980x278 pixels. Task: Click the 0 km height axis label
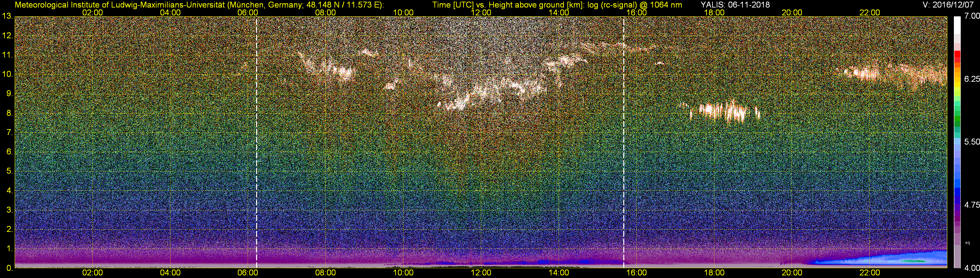tap(9, 268)
